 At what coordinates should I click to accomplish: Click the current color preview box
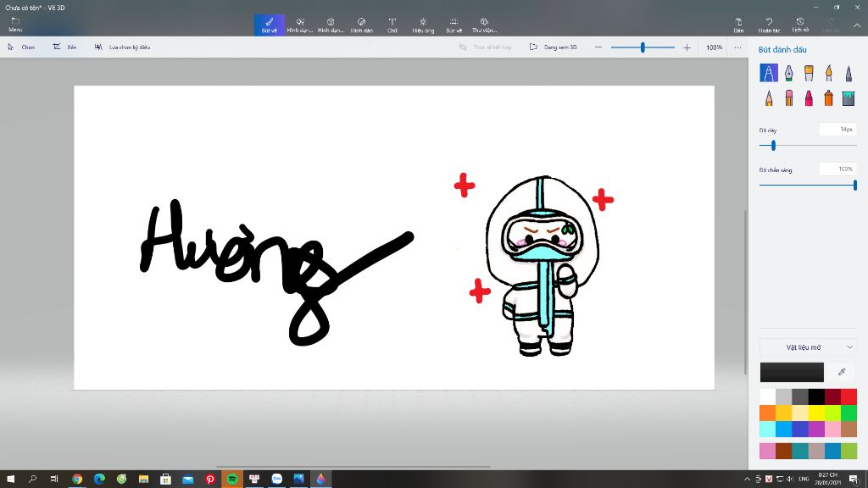tap(792, 372)
